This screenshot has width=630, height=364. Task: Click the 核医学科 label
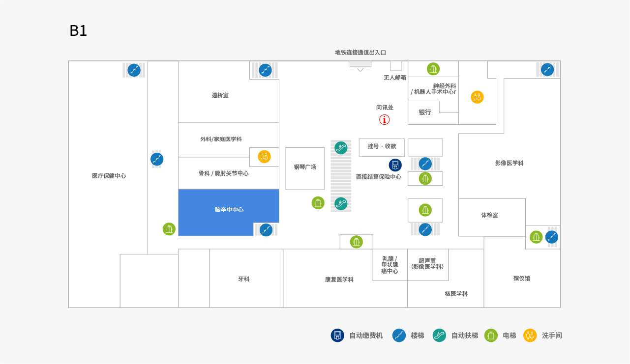(x=456, y=294)
